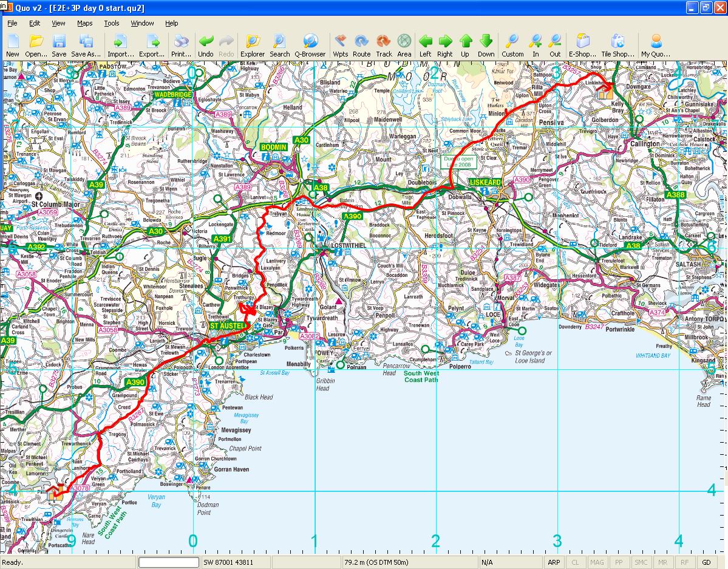
Task: Click the Custom zoom icon
Action: (x=512, y=46)
